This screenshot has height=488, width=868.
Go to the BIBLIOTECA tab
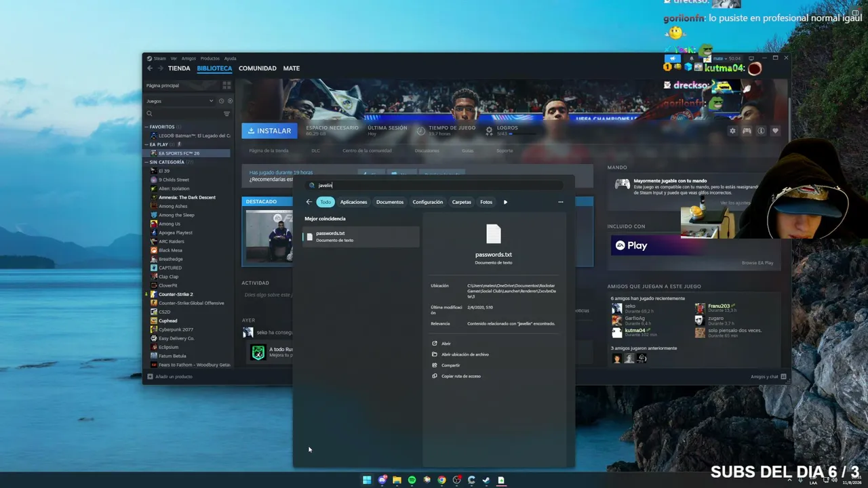click(214, 68)
